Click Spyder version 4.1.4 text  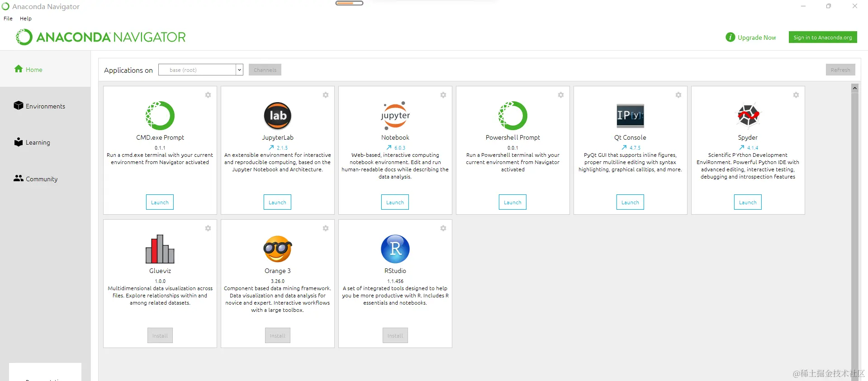(753, 148)
